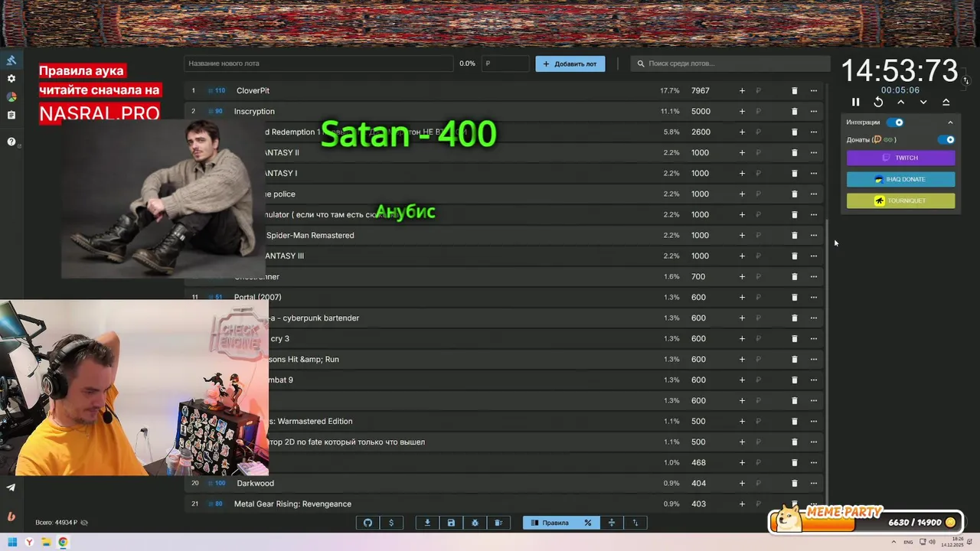Toggle the total visibility eye icon
Viewport: 980px width, 551px height.
(84, 523)
